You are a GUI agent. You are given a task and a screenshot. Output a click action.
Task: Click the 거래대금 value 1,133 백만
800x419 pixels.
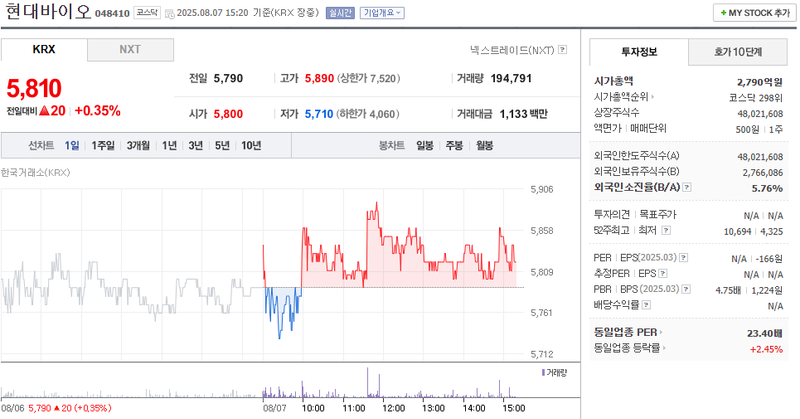(523, 114)
